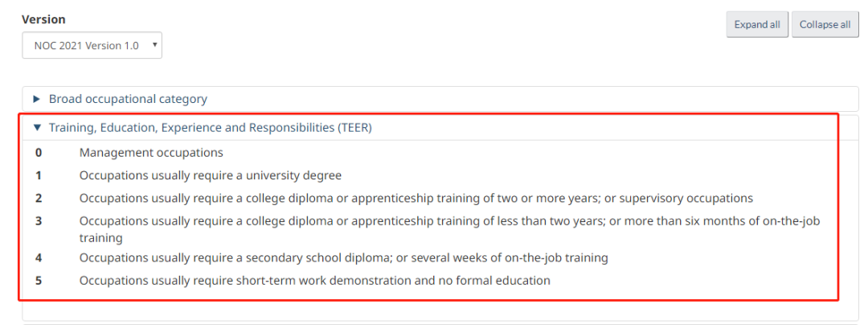The width and height of the screenshot is (868, 325).
Task: Select the less than two years apprenticeship entry
Action: pyautogui.click(x=449, y=229)
